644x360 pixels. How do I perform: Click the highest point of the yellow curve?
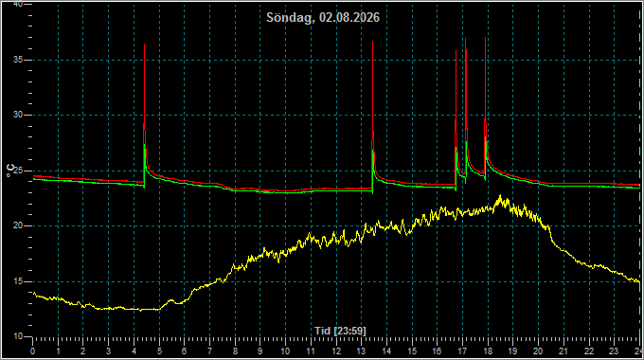(500, 195)
